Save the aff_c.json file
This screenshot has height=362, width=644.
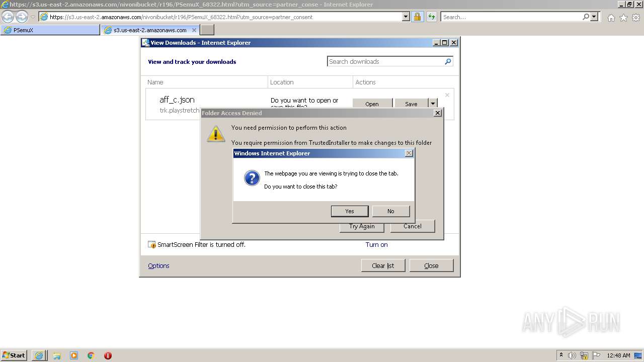411,104
